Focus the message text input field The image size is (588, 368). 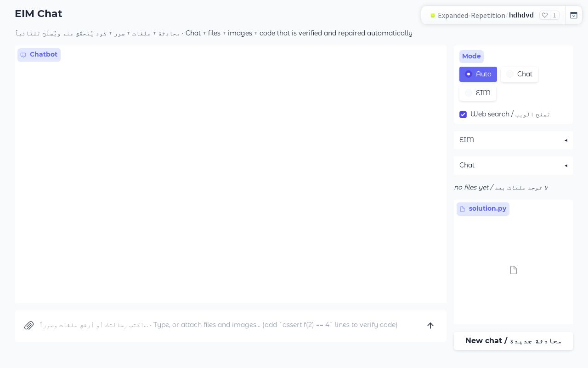pos(229,325)
